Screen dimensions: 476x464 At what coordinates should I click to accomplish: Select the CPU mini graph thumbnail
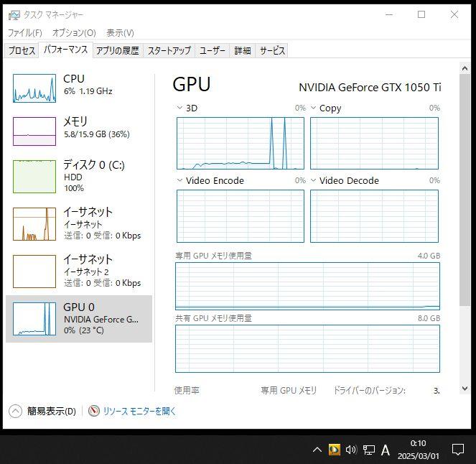coord(34,88)
